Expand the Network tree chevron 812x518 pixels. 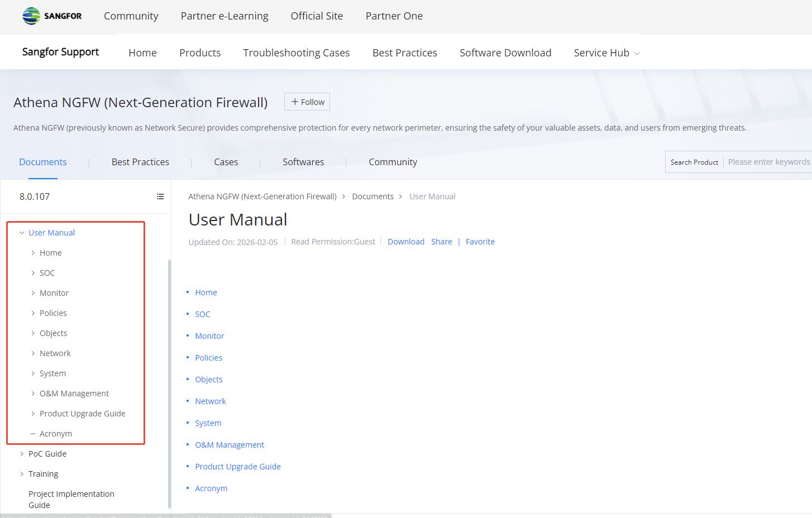(33, 353)
